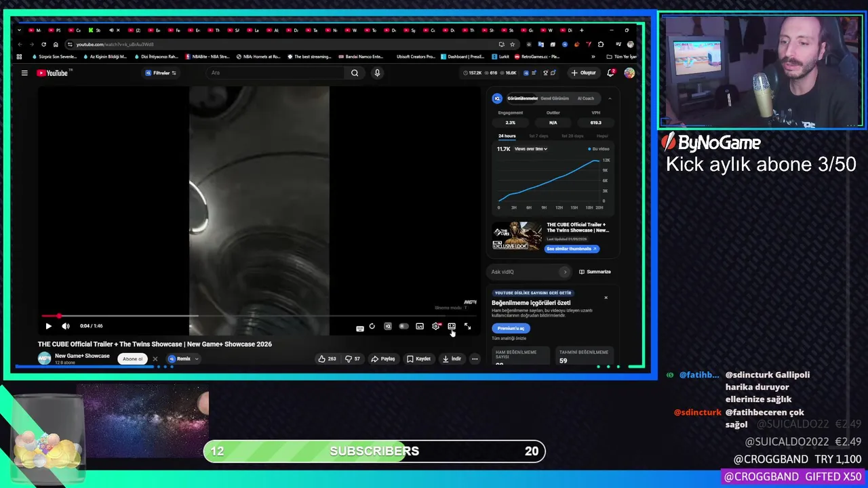Open the browser home page
This screenshot has width=868, height=488.
click(56, 45)
